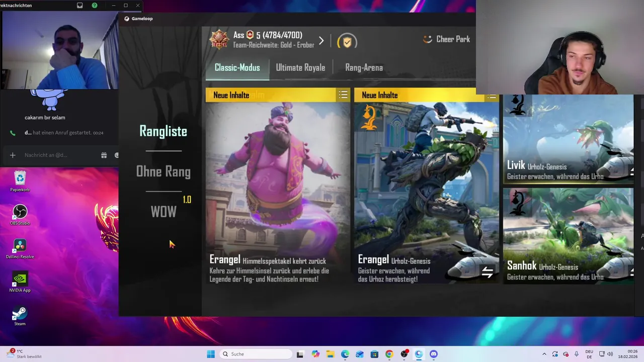Open Cheer Park
The image size is (644, 362).
tap(446, 39)
